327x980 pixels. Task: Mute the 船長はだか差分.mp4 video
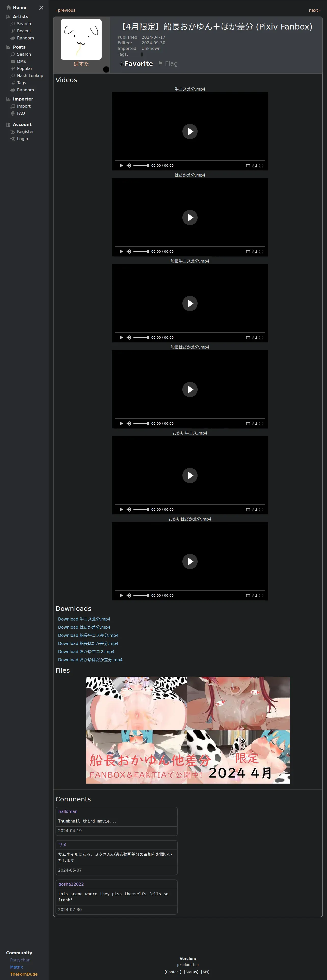[x=129, y=423]
